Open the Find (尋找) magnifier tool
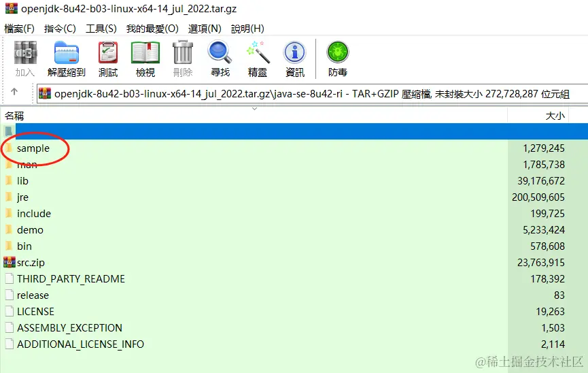 tap(220, 52)
